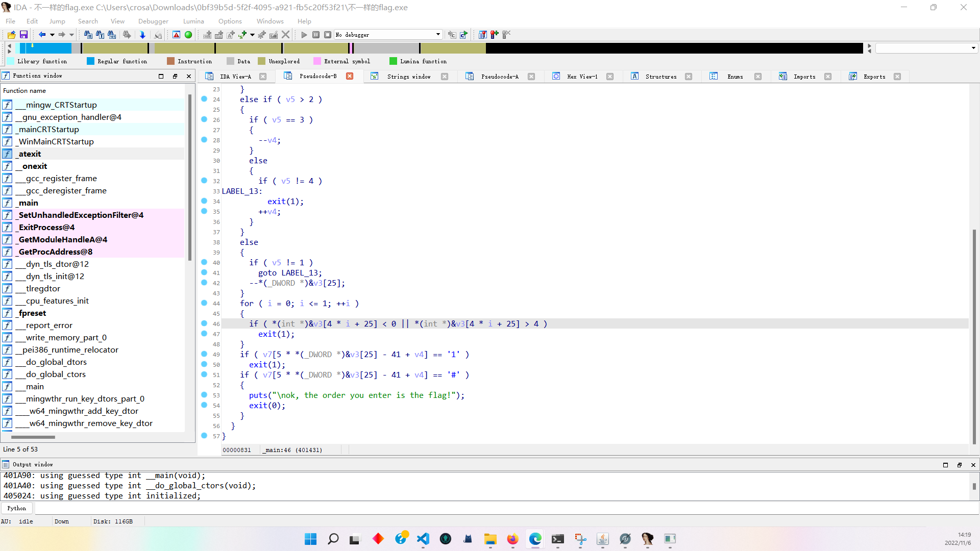
Task: Toggle breakpoint dot on line 46
Action: pyautogui.click(x=204, y=323)
